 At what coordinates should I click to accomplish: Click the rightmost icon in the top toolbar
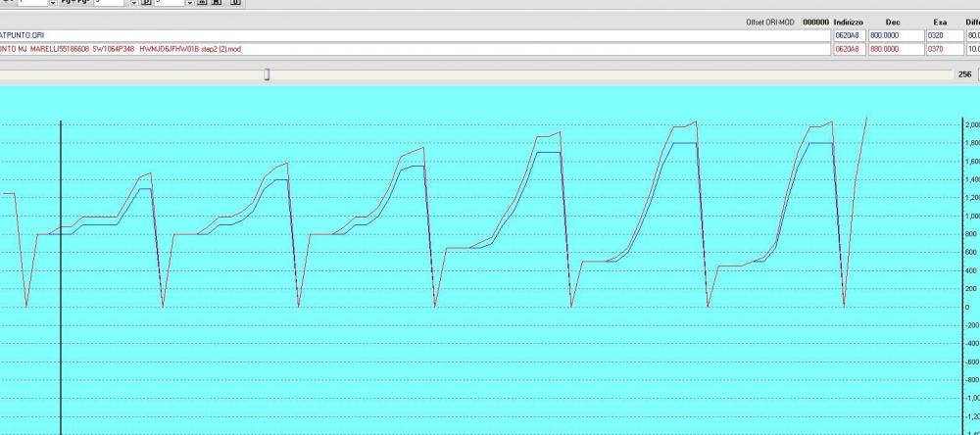point(236,3)
